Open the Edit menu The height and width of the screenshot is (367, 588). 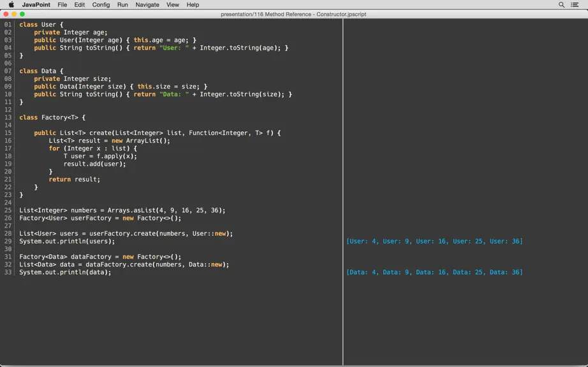point(80,4)
